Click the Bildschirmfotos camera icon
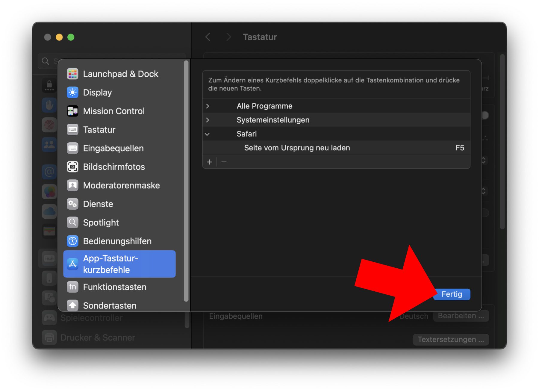The image size is (539, 392). [x=72, y=167]
